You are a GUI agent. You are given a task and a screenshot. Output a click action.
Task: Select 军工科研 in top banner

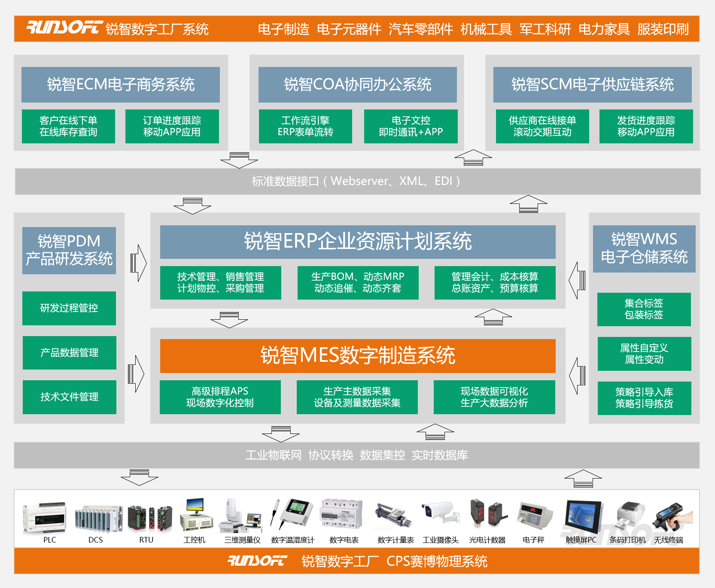545,29
